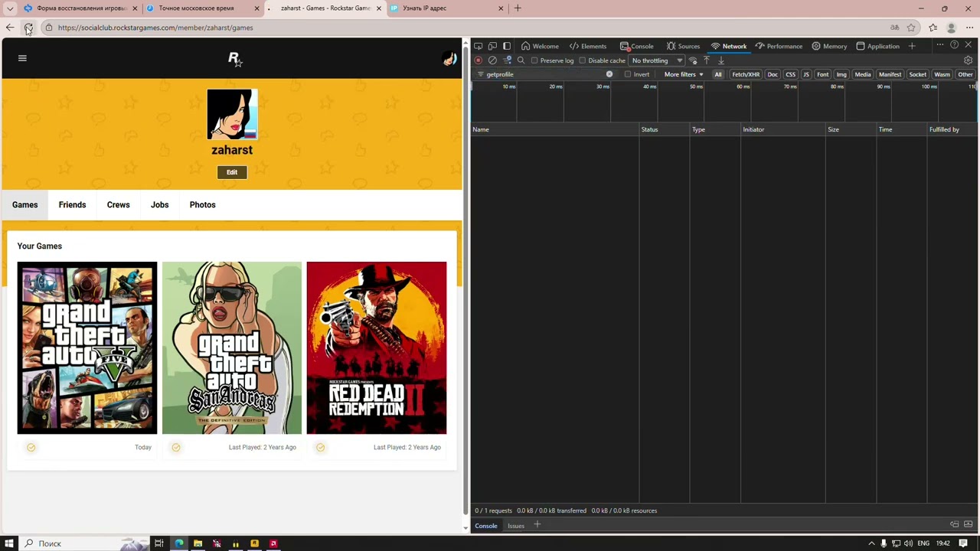Import a HAR file with upload arrow
Screen dimensions: 980x551
[707, 60]
